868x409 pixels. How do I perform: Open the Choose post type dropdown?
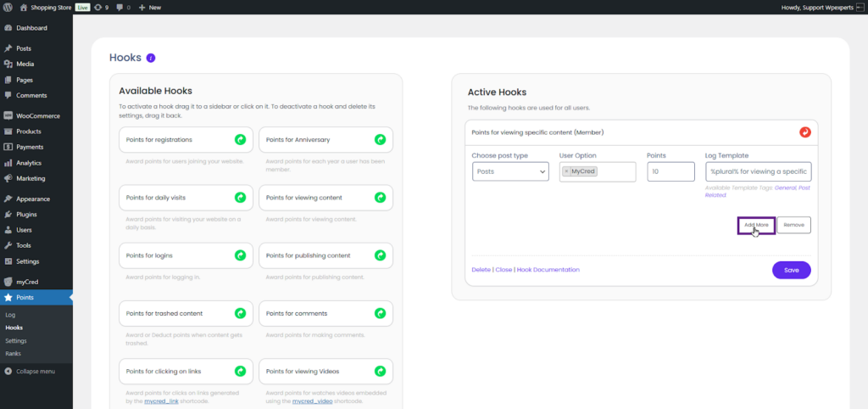[x=510, y=171]
